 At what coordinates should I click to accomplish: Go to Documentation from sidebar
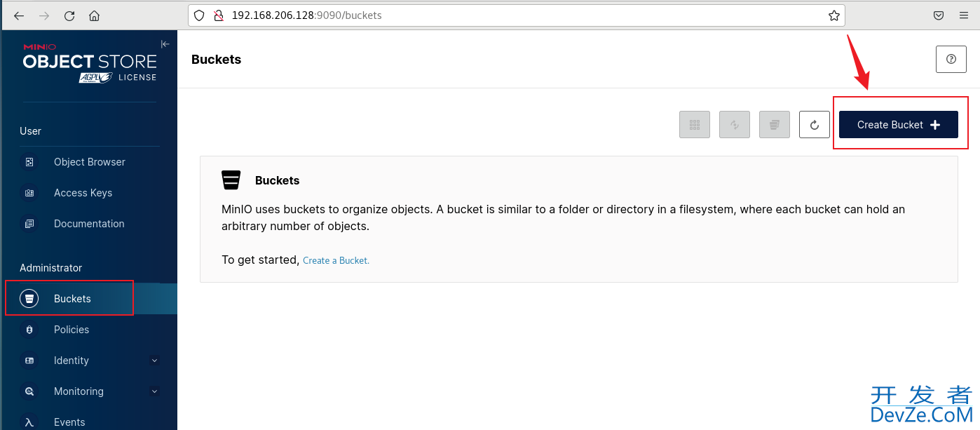pos(89,224)
